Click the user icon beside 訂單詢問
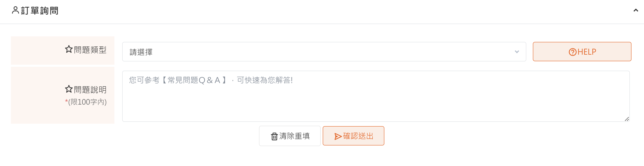Screen dimensions: 644x166 [15, 10]
